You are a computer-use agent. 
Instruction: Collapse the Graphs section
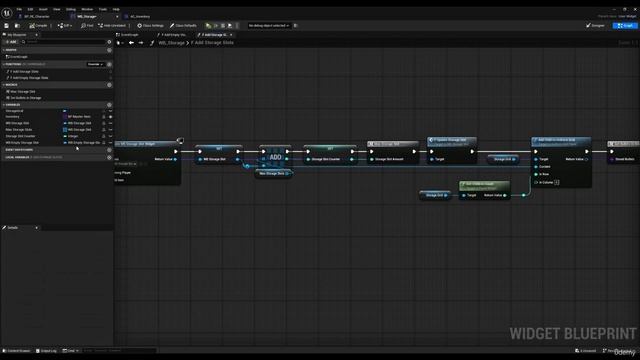click(4, 50)
